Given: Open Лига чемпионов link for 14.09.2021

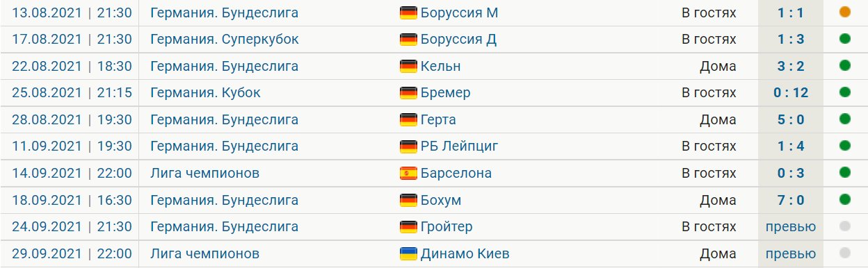Looking at the screenshot, I should [204, 174].
